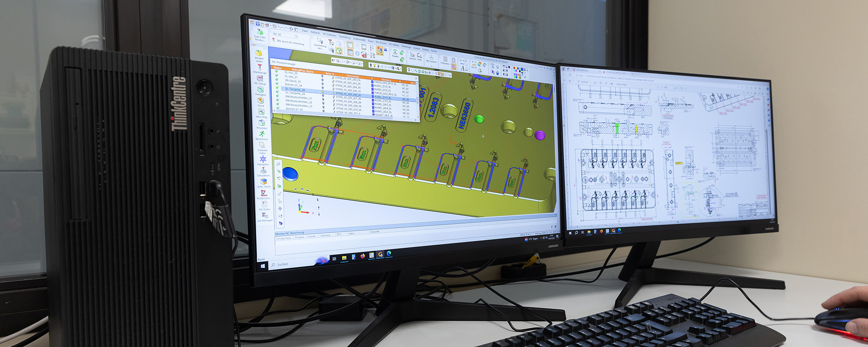Close the NC-Prozessmanager panel
The width and height of the screenshot is (868, 347).
pyautogui.click(x=416, y=78)
